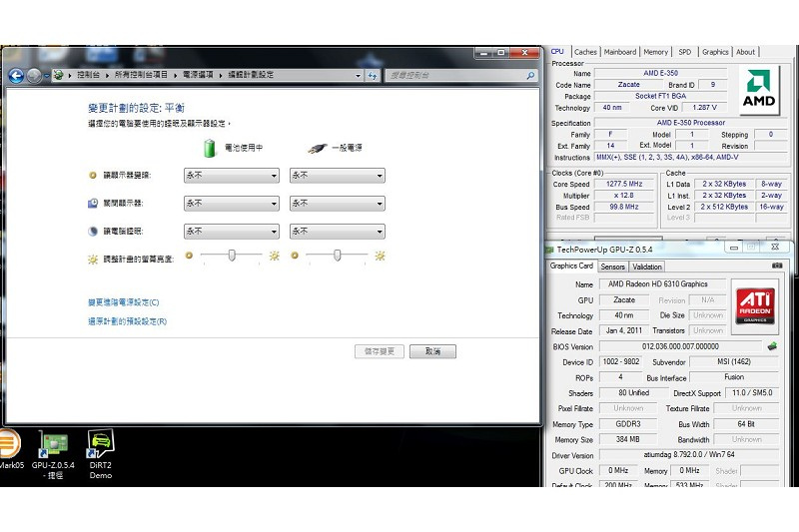Minimize the GPU-Z window
The image size is (799, 532).
[x=734, y=248]
